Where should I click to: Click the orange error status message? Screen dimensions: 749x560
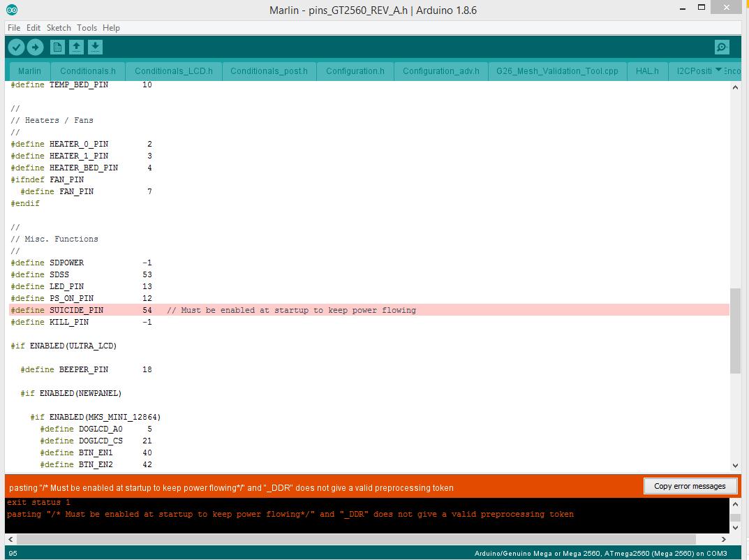pyautogui.click(x=231, y=488)
